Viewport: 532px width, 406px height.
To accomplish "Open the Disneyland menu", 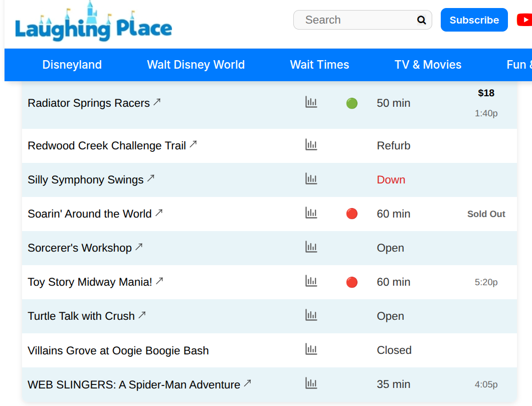I will point(72,65).
